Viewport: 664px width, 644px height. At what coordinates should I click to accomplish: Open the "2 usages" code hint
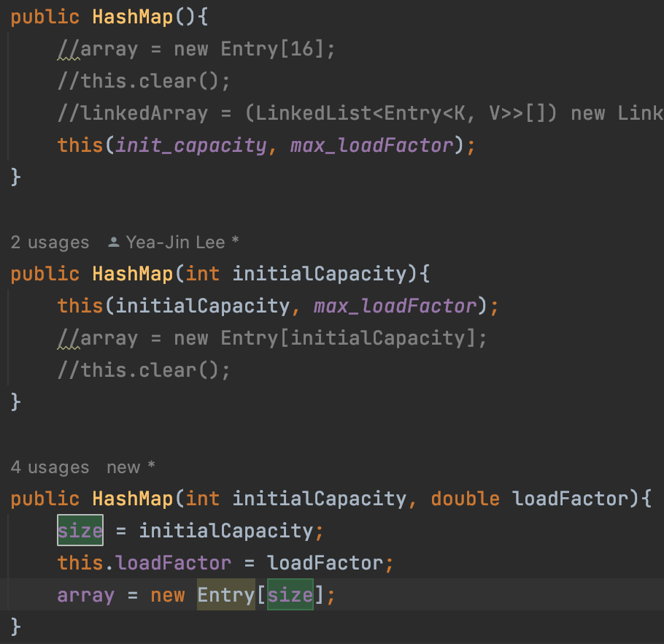pyautogui.click(x=50, y=242)
